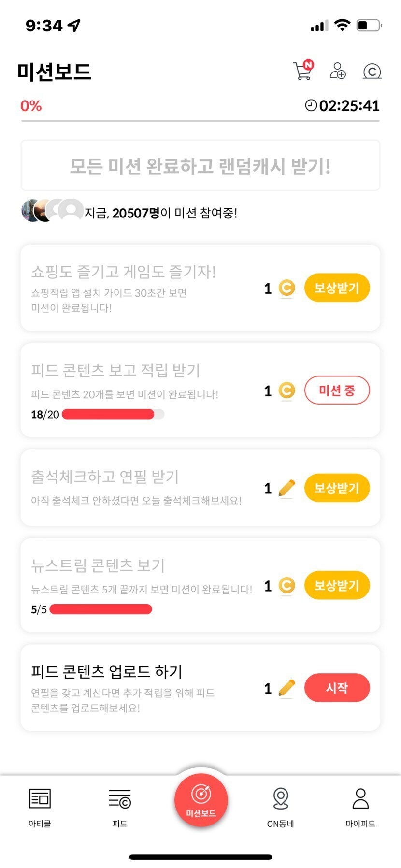The image size is (401, 868).
Task: Tap the clock icon beside the timer
Action: coord(311,105)
